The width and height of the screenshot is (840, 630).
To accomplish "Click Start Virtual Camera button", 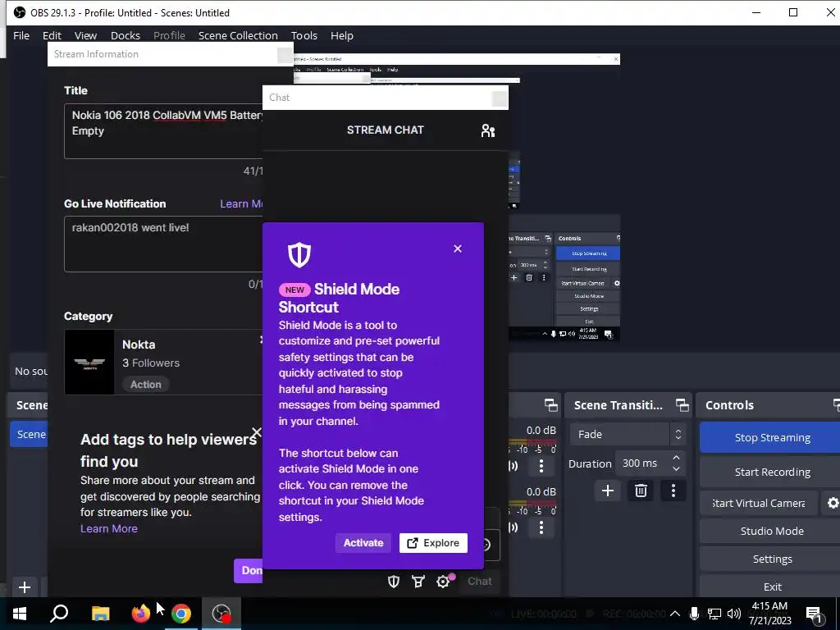I will pyautogui.click(x=759, y=503).
